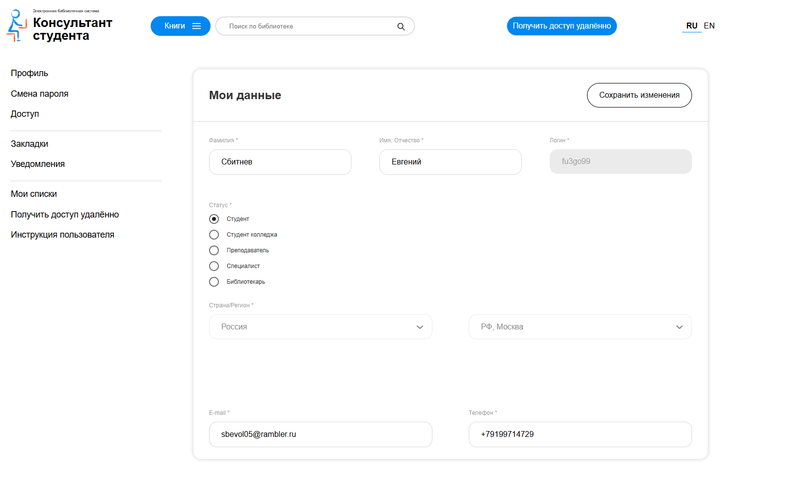
Task: Click the Консультант студента logo
Action: coord(60,27)
